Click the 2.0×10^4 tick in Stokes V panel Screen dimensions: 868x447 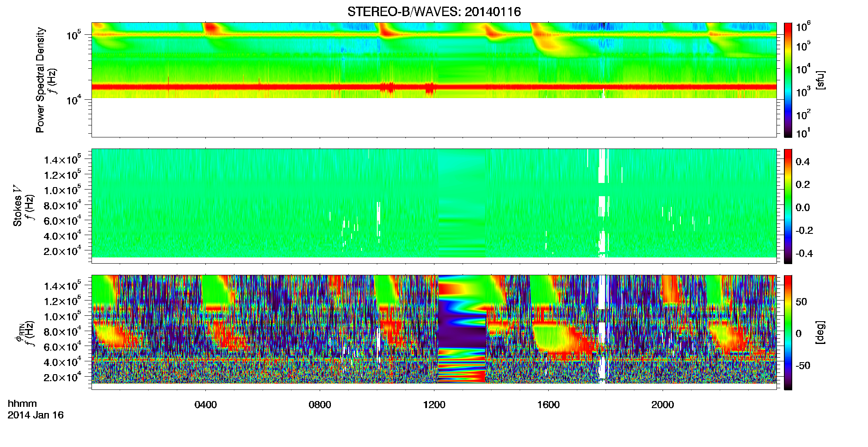(x=63, y=251)
